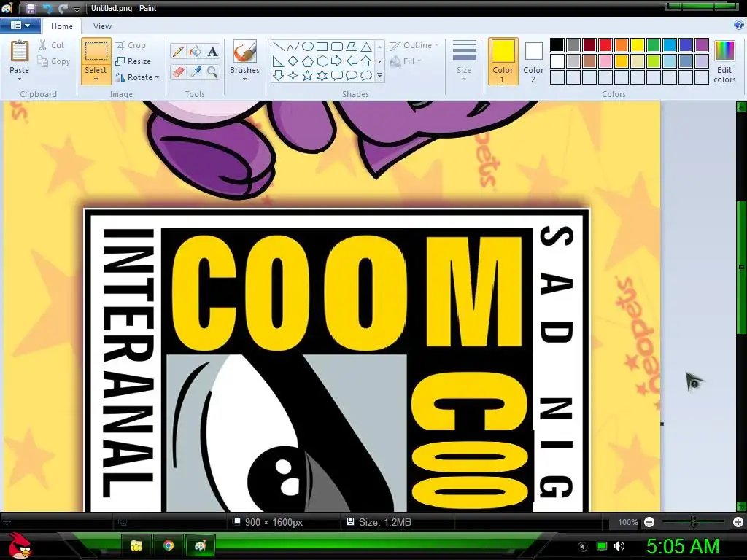Open Angry Birds start button
Screen dimensions: 747x560
(20, 546)
